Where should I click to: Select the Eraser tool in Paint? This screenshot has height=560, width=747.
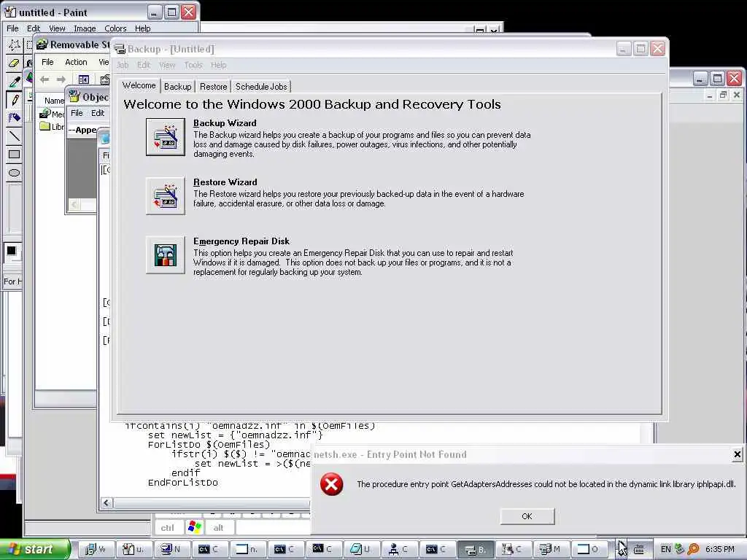coord(15,63)
